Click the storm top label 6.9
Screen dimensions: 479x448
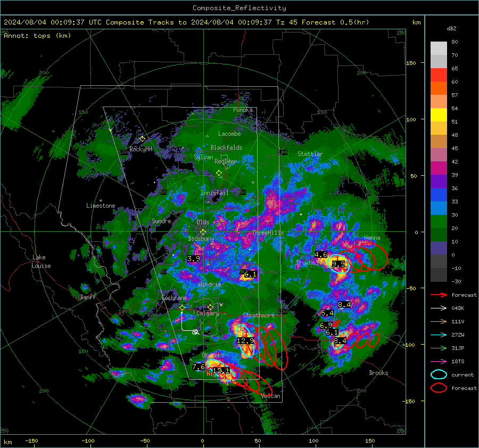coord(326,325)
